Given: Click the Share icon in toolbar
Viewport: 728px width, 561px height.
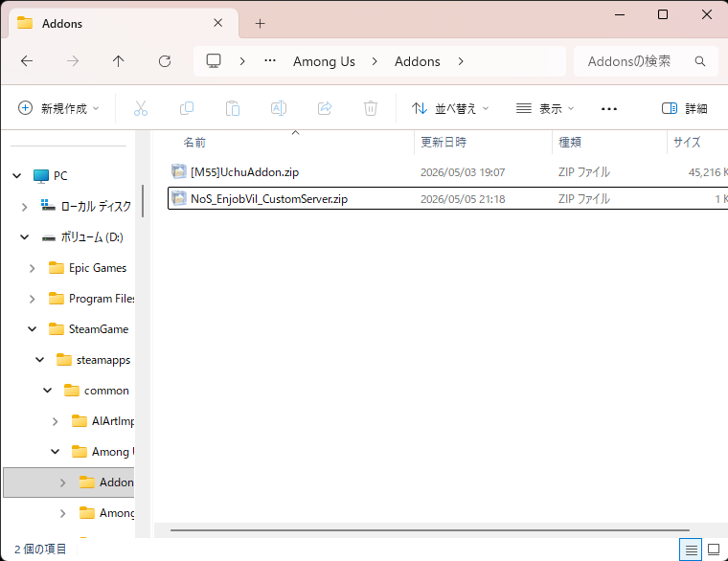Looking at the screenshot, I should pos(325,108).
